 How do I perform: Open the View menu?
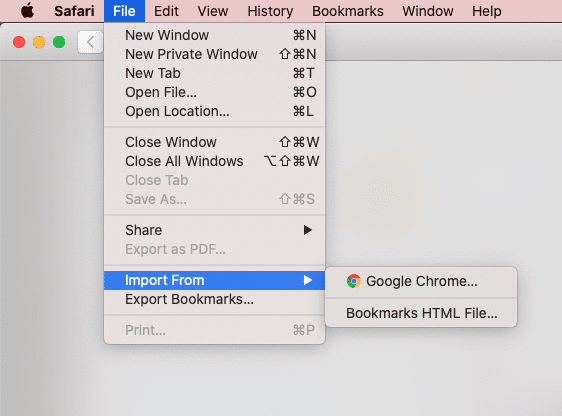tap(213, 11)
